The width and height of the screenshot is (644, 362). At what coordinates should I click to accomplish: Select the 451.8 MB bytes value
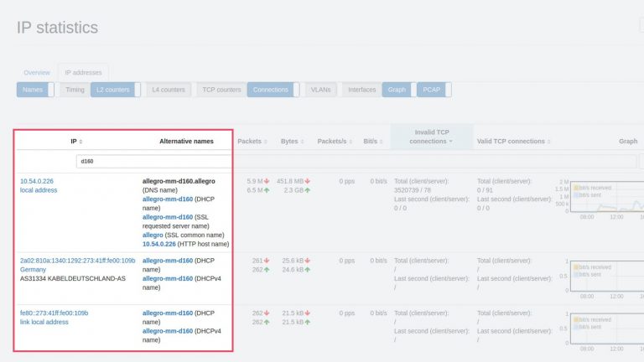(x=290, y=181)
